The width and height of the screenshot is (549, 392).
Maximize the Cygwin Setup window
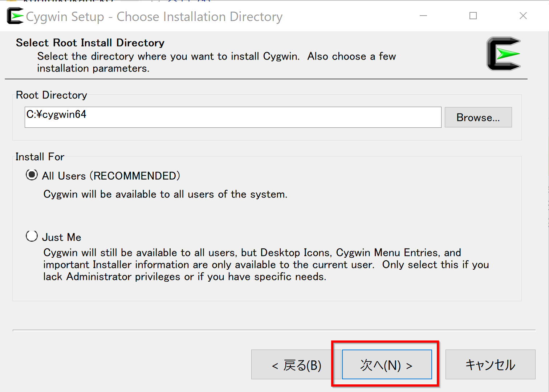(x=473, y=16)
